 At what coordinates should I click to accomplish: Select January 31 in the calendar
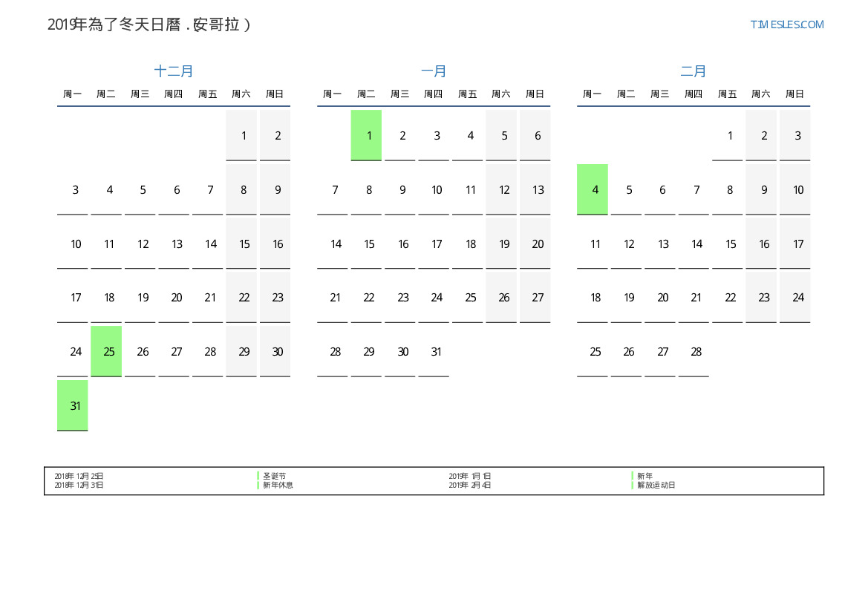(x=434, y=351)
